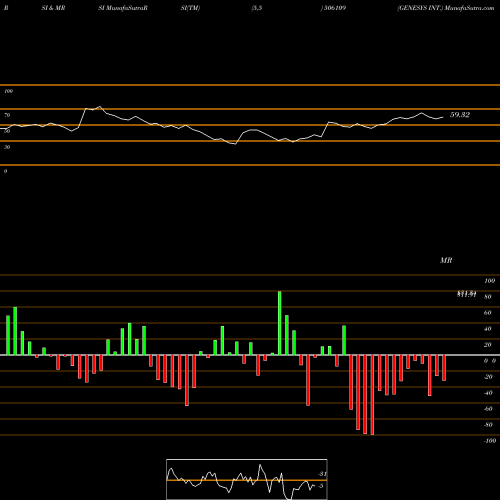Click the RSI 70 axis label
500x500 pixels.
pyautogui.click(x=7, y=115)
